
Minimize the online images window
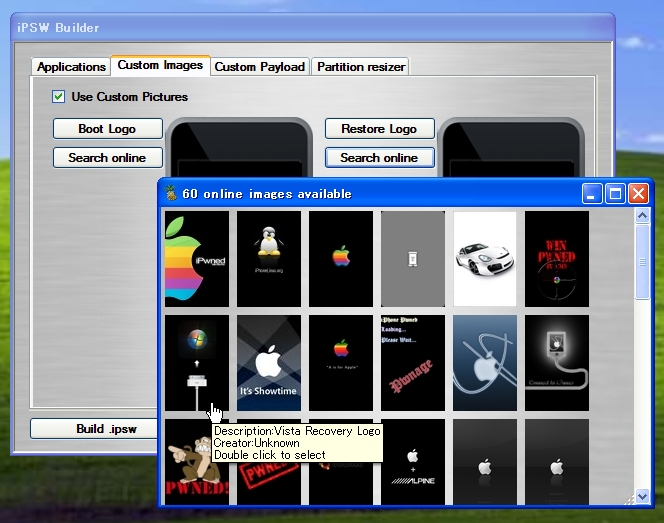click(592, 194)
